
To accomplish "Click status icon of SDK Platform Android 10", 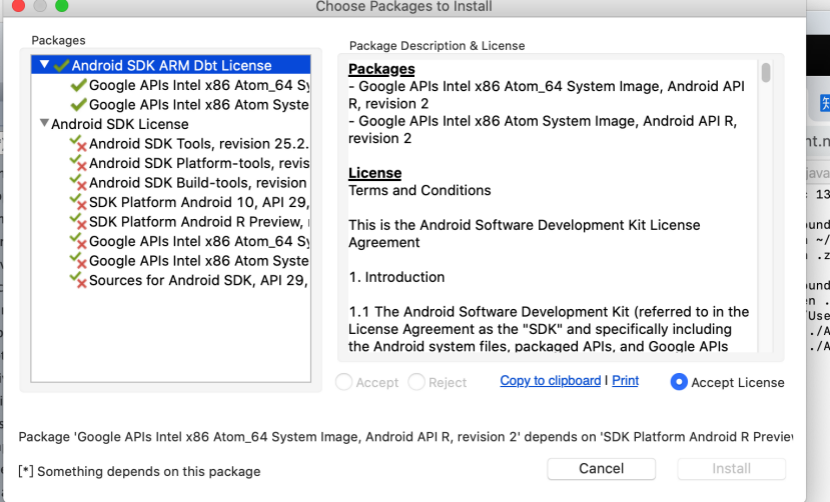I will pos(78,202).
